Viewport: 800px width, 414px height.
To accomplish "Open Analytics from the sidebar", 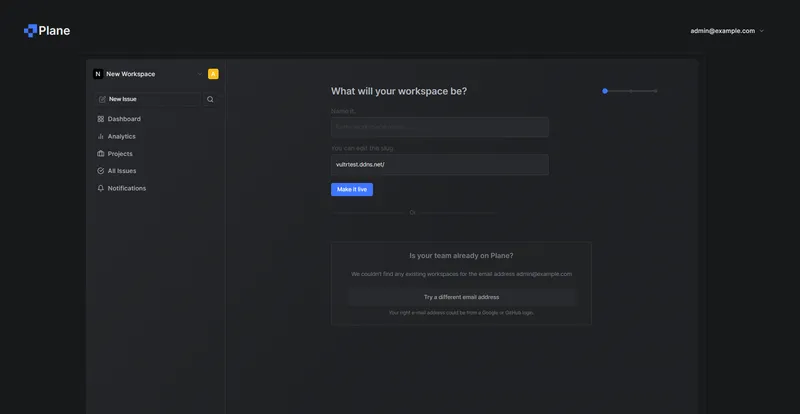I will (121, 136).
